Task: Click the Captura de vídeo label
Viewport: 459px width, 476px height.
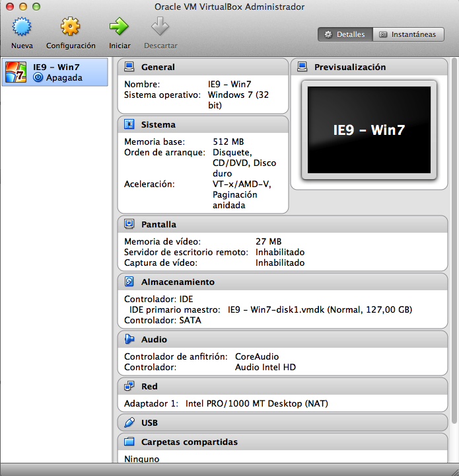Action: click(x=160, y=262)
